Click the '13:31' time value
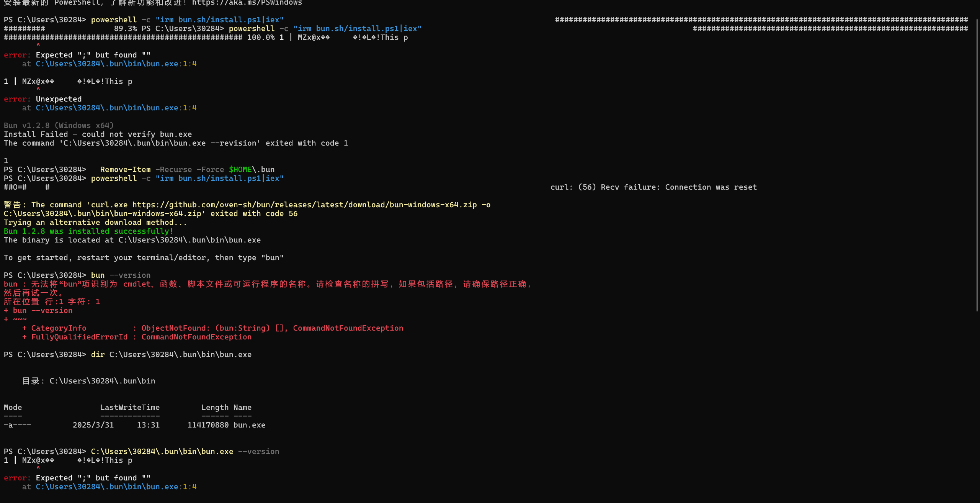Image resolution: width=980 pixels, height=503 pixels. (x=148, y=425)
